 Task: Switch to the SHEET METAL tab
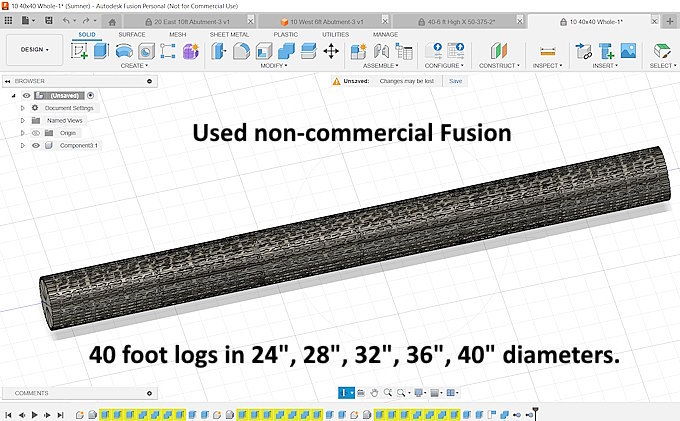pyautogui.click(x=229, y=34)
